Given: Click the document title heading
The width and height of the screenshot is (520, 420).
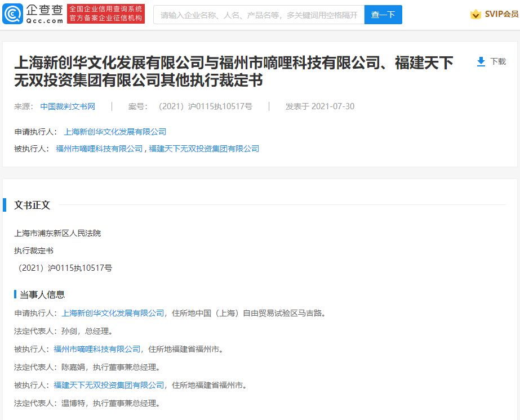Looking at the screenshot, I should point(233,72).
